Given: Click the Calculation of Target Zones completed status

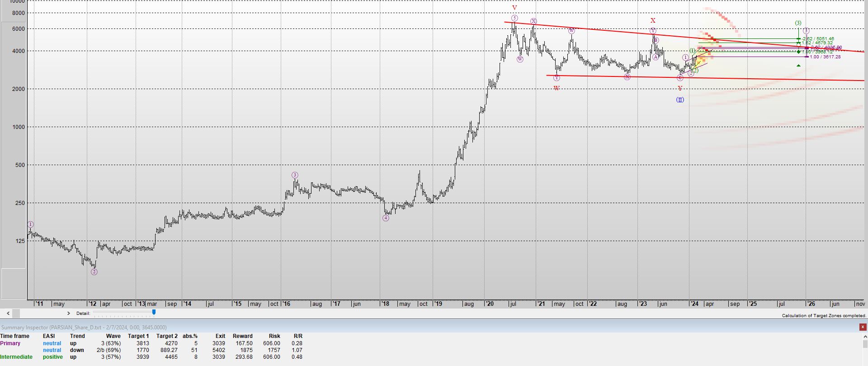Looking at the screenshot, I should (824, 315).
